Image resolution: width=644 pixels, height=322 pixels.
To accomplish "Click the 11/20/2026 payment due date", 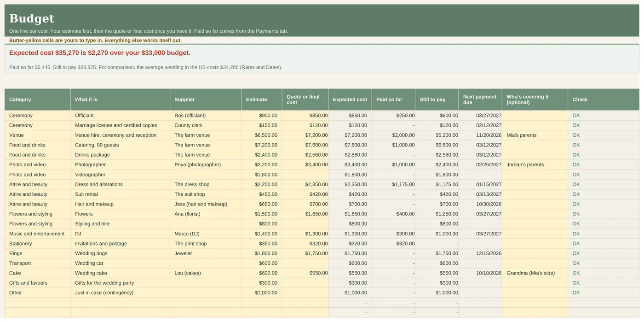I will [480, 135].
